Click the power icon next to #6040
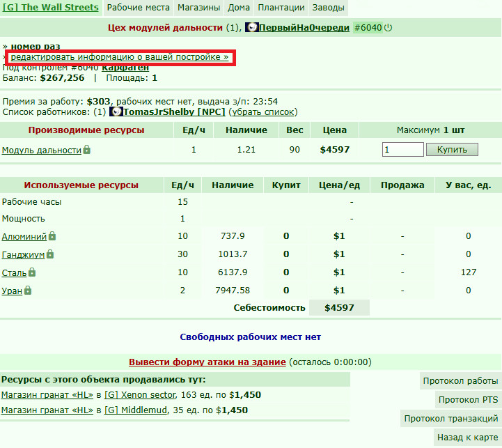This screenshot has width=502, height=448. click(x=388, y=28)
